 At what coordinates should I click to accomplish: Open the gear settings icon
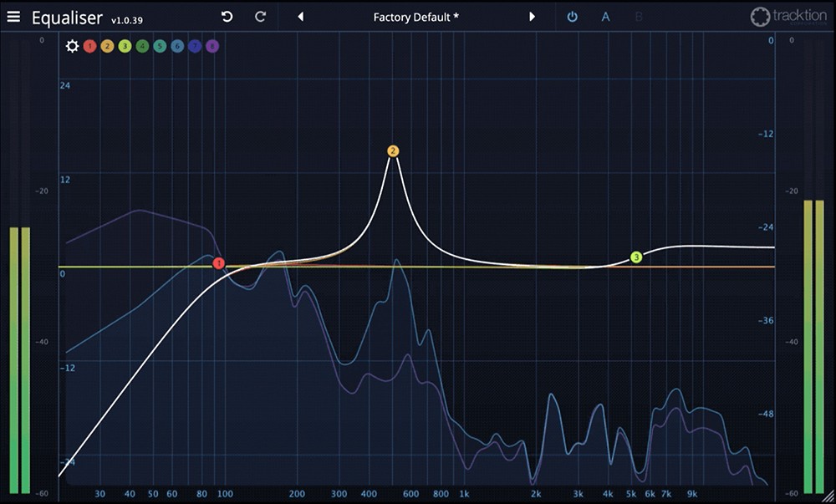(73, 46)
